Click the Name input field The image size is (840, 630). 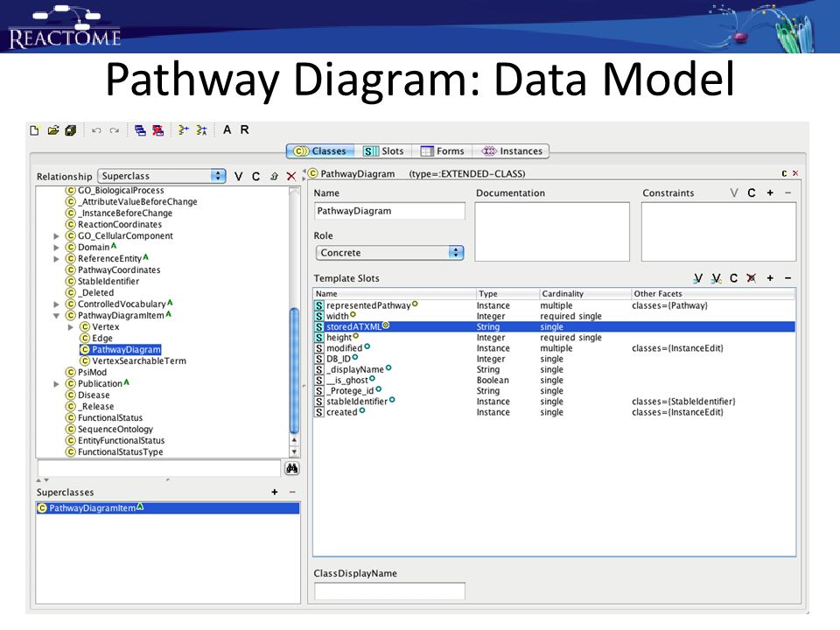coord(389,211)
